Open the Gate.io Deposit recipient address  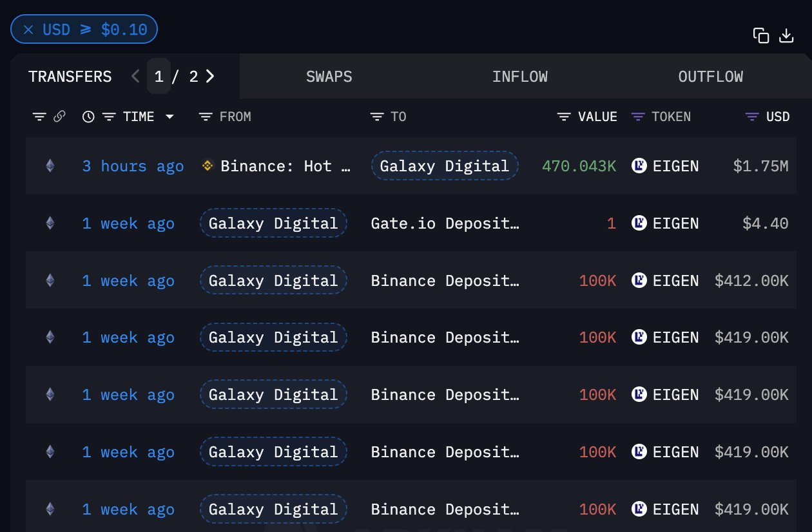pos(445,223)
